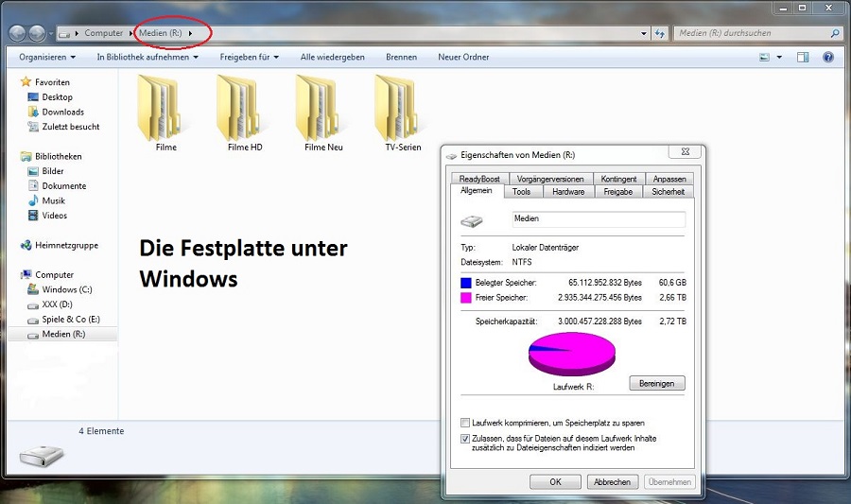This screenshot has width=851, height=504.
Task: Click the refresh icon beside address bar
Action: [659, 33]
